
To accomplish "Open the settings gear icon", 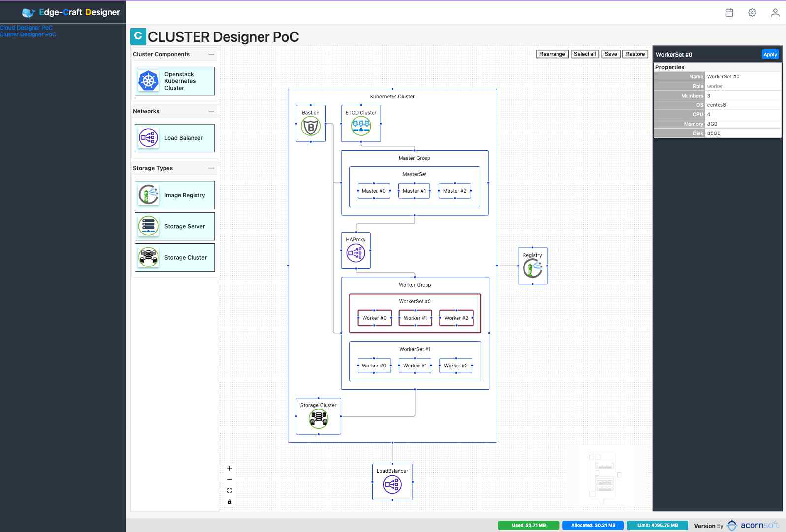I will tap(752, 13).
